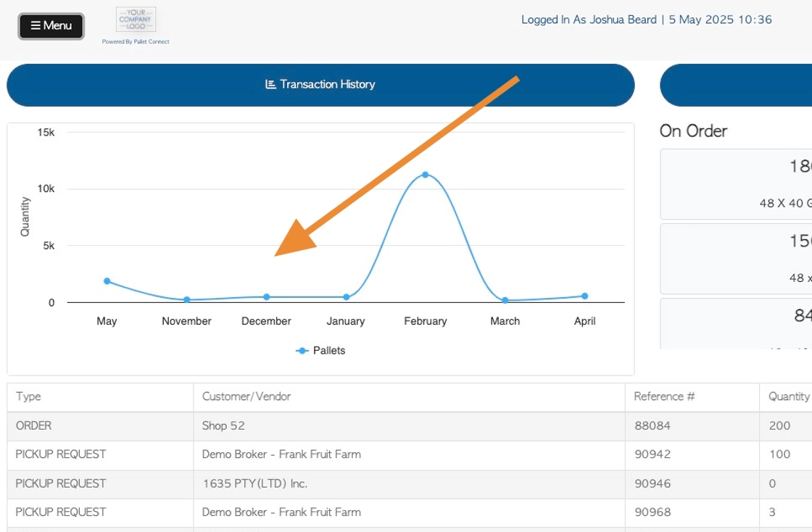The width and height of the screenshot is (812, 532).
Task: Select the February data point on chart
Action: pos(425,175)
